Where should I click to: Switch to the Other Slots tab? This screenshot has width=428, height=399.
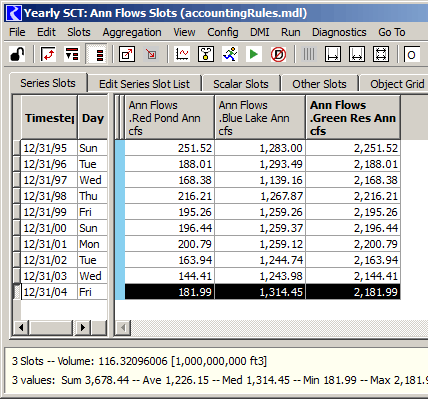tap(319, 84)
